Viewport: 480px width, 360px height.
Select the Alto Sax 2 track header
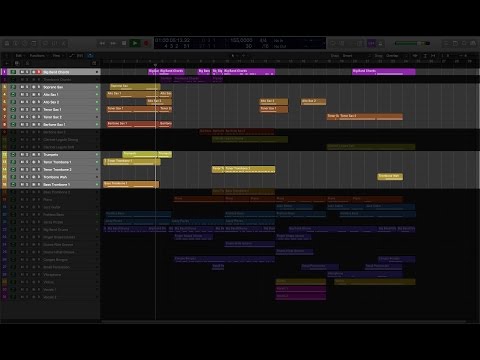tap(50, 102)
